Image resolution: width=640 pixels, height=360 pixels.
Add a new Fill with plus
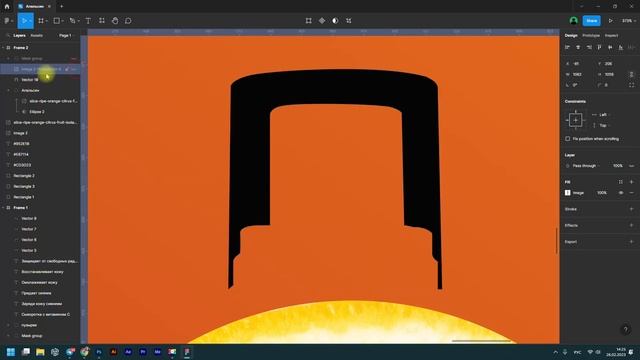coord(631,182)
